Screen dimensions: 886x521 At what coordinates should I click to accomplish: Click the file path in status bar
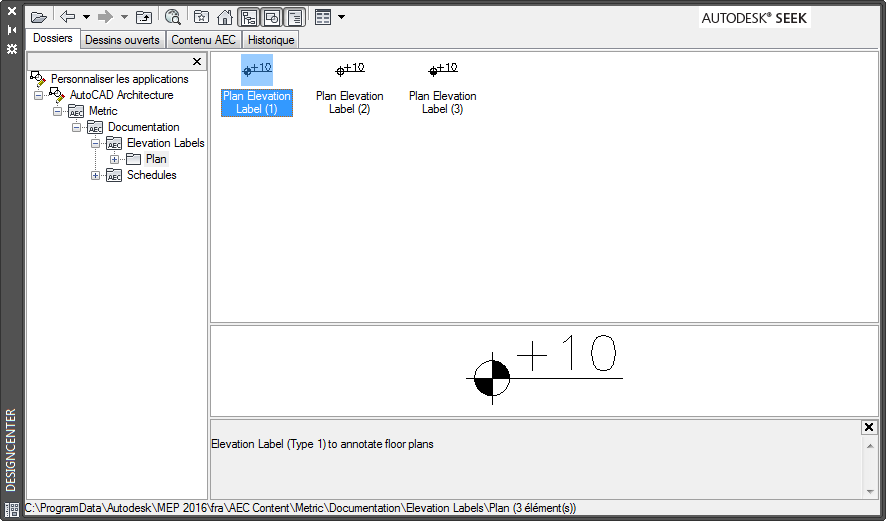[x=300, y=508]
